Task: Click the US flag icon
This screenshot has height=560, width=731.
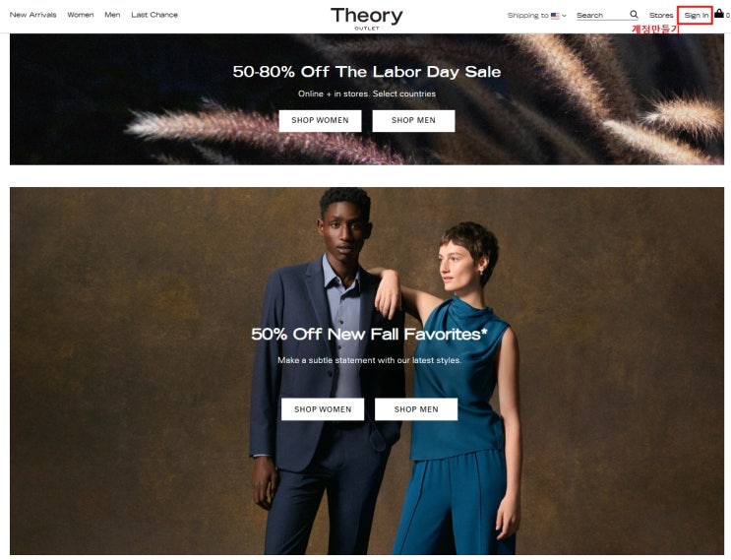Action: (555, 16)
